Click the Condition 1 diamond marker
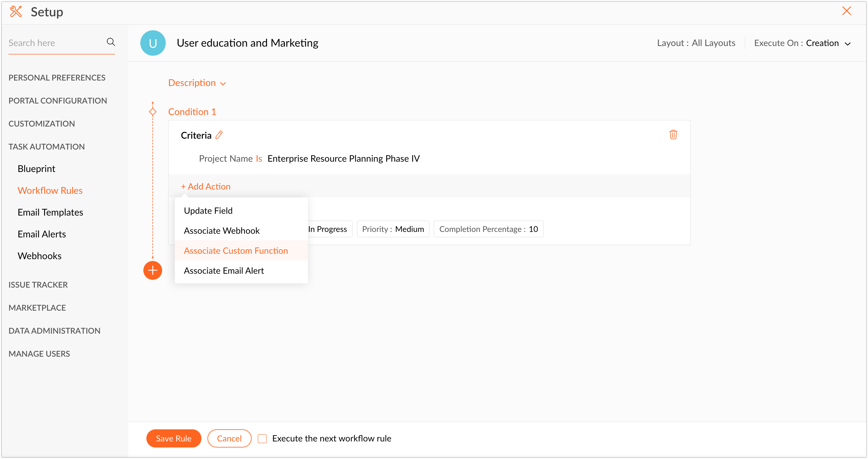Image resolution: width=868 pixels, height=459 pixels. pos(153,112)
